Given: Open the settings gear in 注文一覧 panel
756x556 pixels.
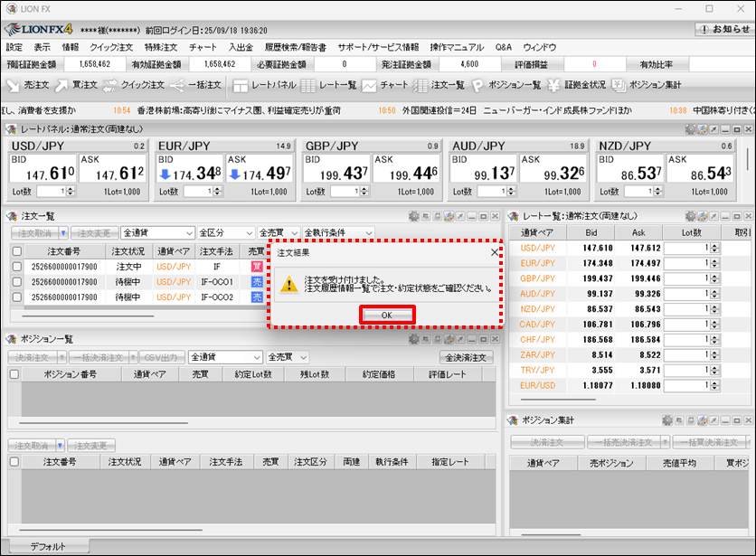Looking at the screenshot, I should [x=414, y=216].
